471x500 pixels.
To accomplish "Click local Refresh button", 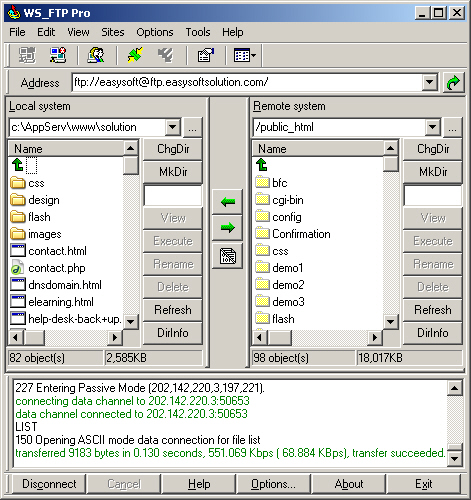I will coord(173,310).
